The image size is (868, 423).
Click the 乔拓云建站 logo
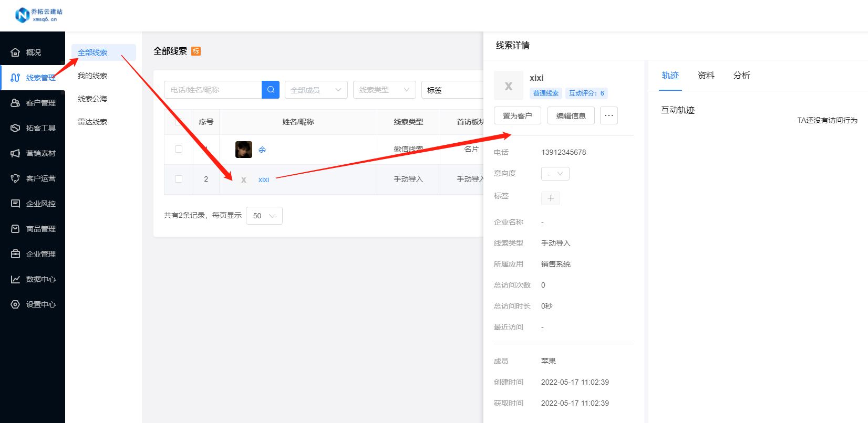pos(39,15)
